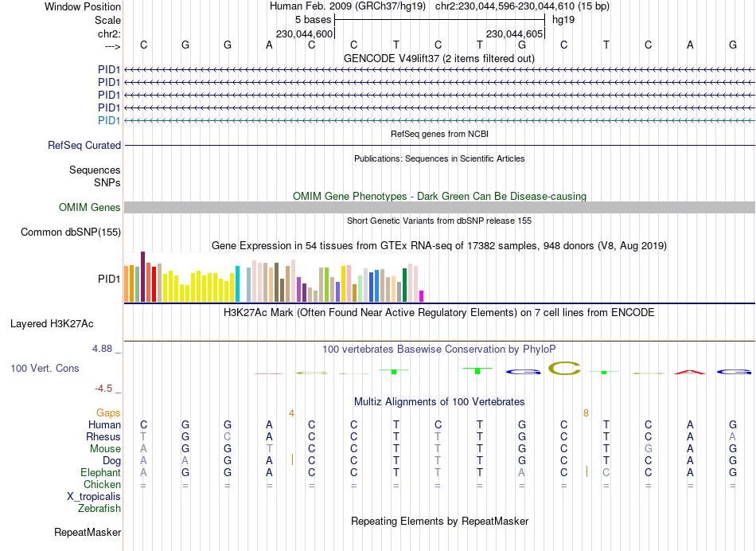This screenshot has width=756, height=551.
Task: Click the large olive C in conservation track
Action: (x=564, y=369)
